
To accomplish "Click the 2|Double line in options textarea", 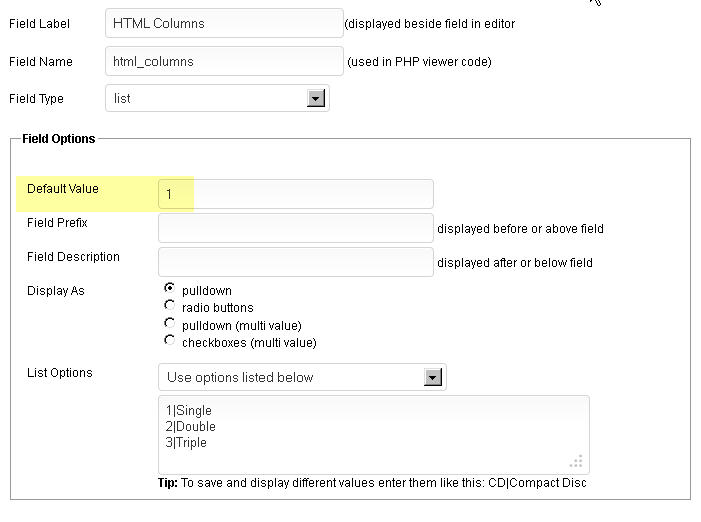I will 192,427.
